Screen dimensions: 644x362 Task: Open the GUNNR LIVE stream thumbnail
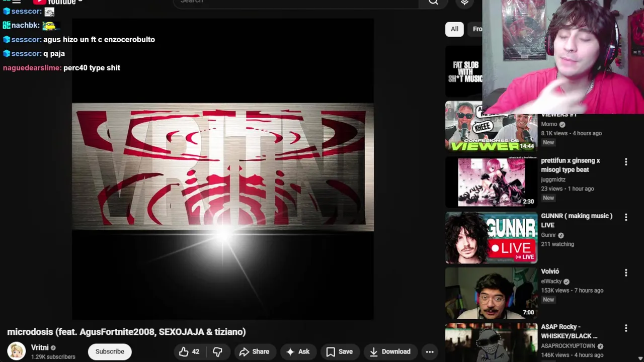tap(491, 237)
